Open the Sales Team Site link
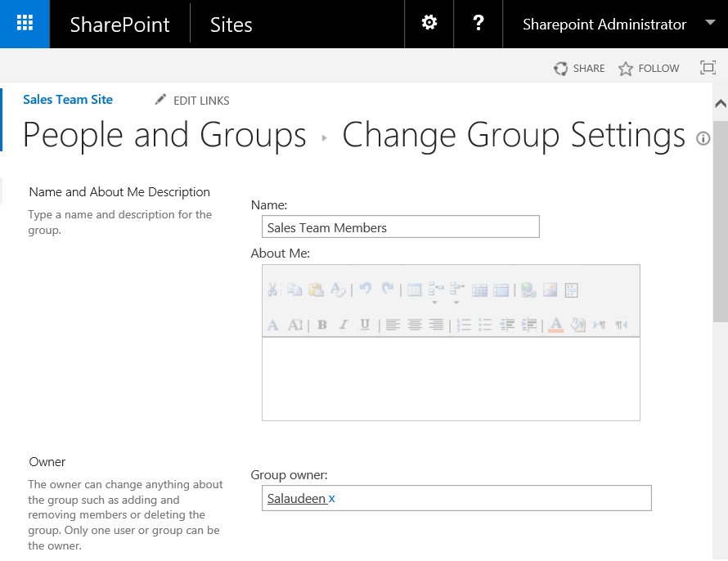 pyautogui.click(x=68, y=99)
